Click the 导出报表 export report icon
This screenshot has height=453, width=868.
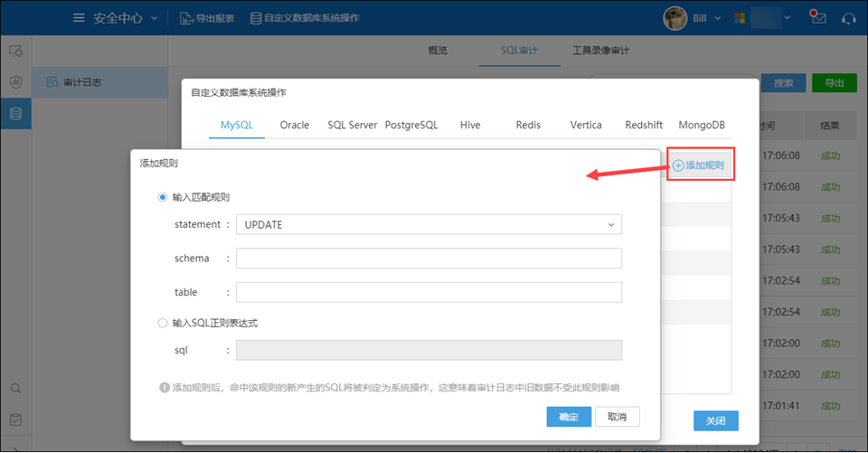(185, 18)
